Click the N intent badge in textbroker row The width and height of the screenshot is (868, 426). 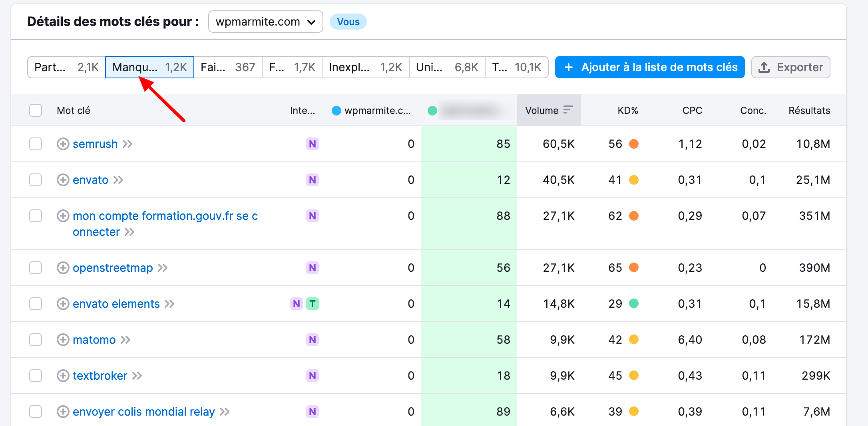(x=313, y=376)
